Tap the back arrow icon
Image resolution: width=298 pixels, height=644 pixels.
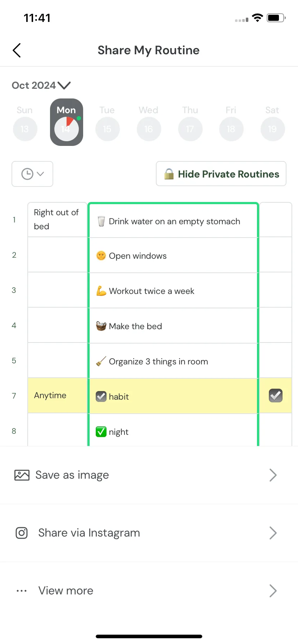pyautogui.click(x=17, y=50)
